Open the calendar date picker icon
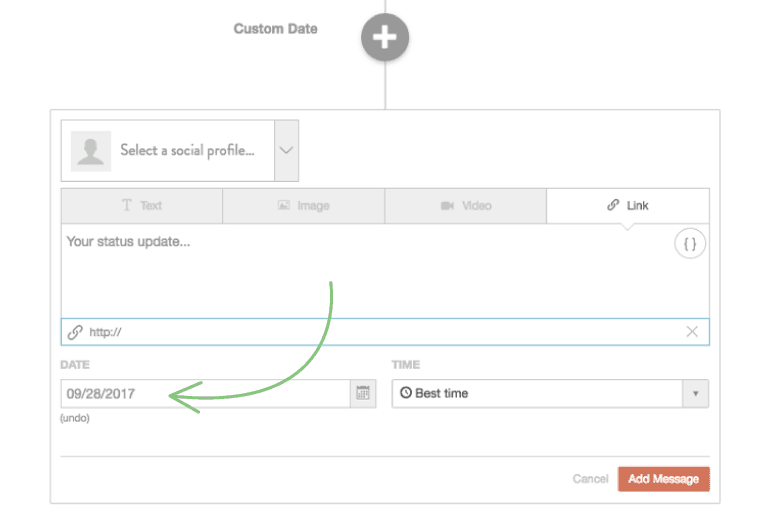 tap(362, 394)
